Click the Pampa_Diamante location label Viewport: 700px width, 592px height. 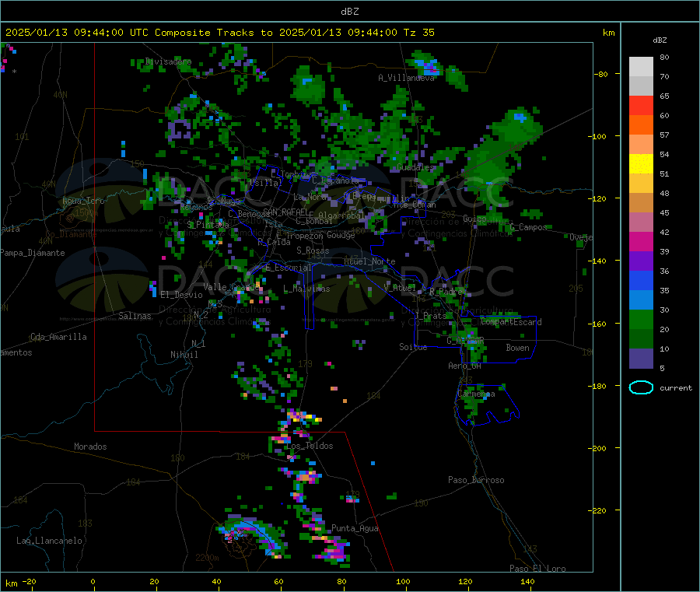pyautogui.click(x=33, y=253)
